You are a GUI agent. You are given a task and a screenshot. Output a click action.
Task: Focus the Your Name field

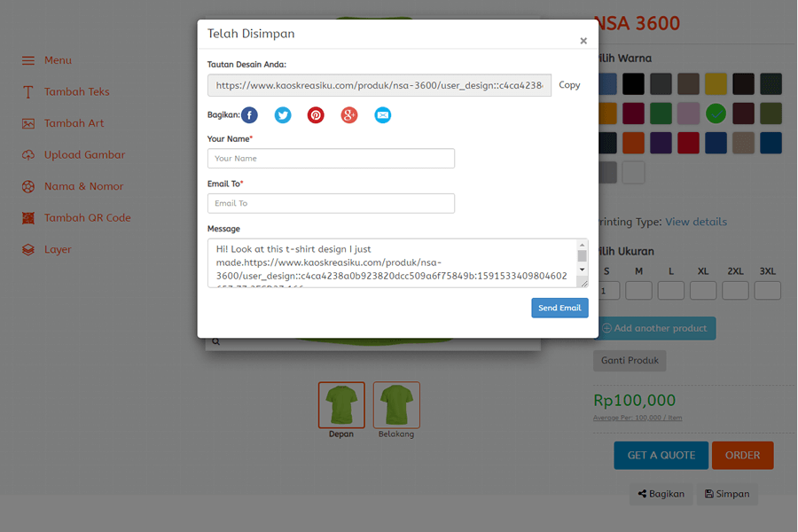(x=331, y=159)
